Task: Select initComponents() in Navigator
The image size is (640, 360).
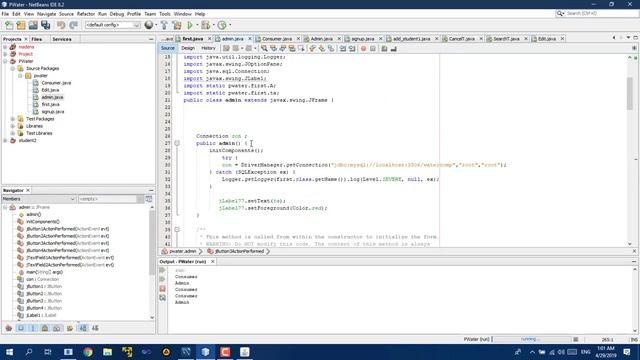Action: click(42, 222)
